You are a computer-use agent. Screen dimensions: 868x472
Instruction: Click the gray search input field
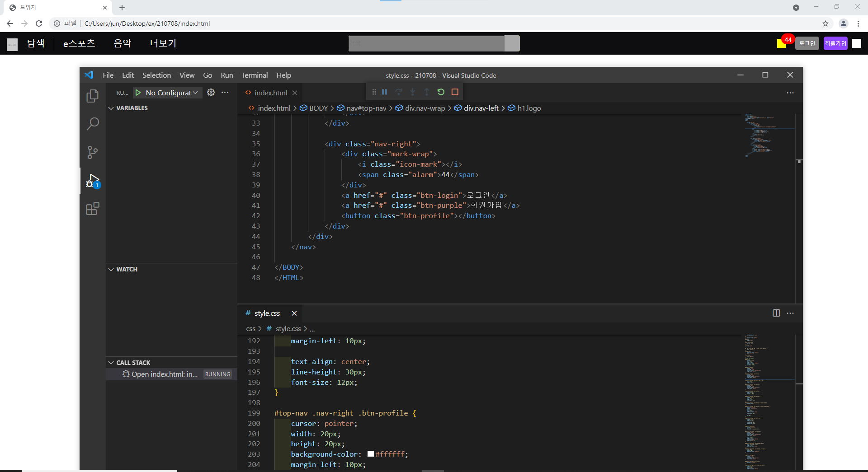(x=426, y=43)
